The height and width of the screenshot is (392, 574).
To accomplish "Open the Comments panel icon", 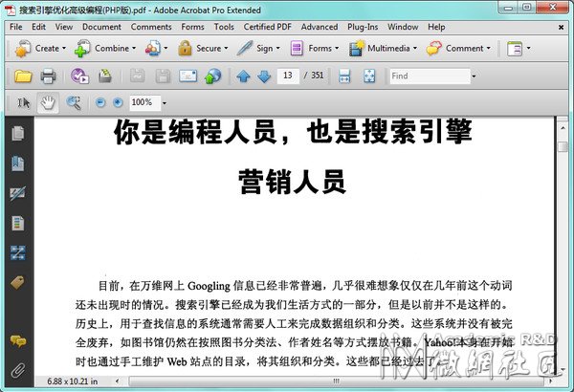I will [x=18, y=341].
